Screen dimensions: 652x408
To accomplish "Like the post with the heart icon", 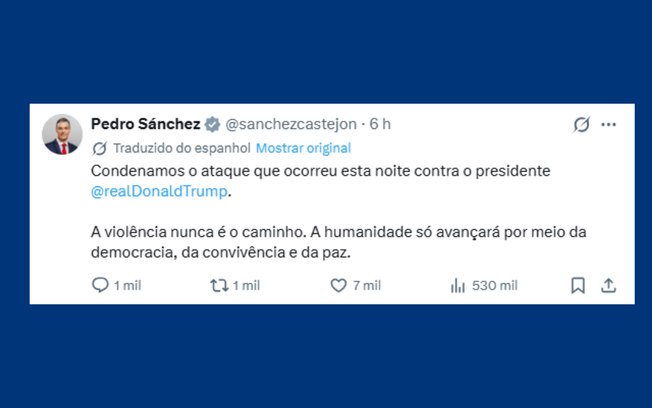I will click(x=338, y=285).
